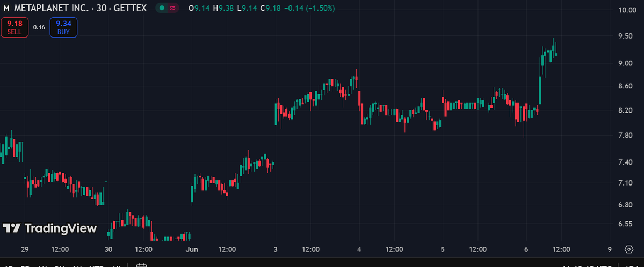Click the high value H9.38
Image resolution: width=644 pixels, height=267 pixels.
223,8
